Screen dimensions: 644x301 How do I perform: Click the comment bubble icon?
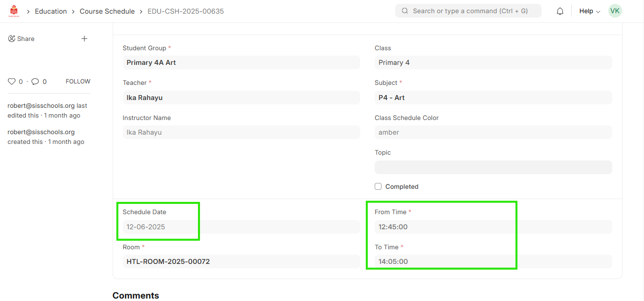35,81
